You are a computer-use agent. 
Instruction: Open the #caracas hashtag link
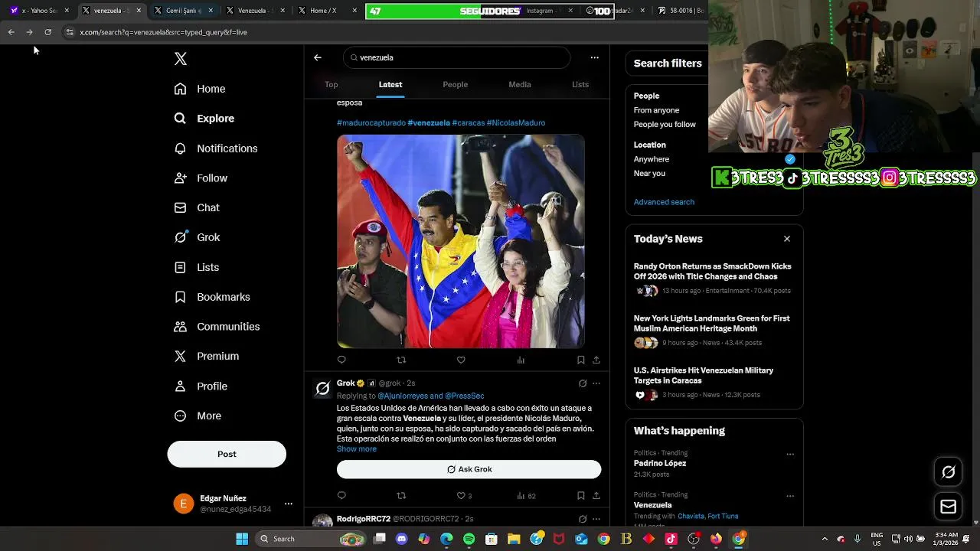point(468,122)
